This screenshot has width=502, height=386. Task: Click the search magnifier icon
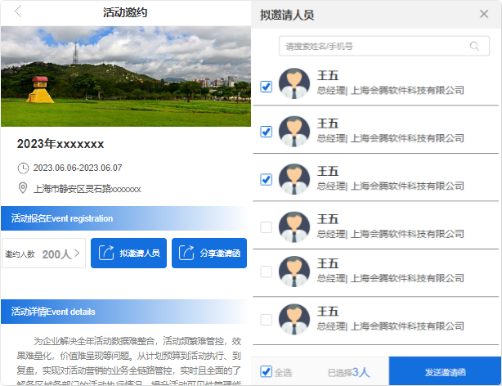[474, 46]
